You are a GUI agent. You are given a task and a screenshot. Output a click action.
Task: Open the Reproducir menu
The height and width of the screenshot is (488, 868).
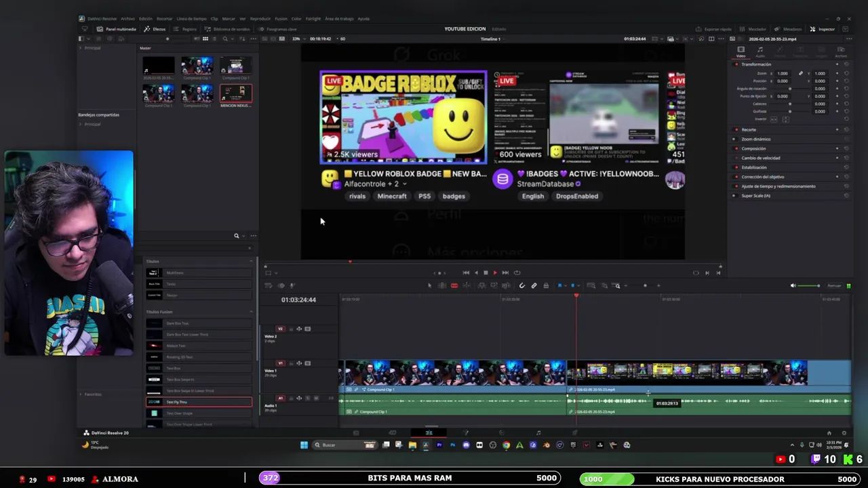pyautogui.click(x=260, y=19)
